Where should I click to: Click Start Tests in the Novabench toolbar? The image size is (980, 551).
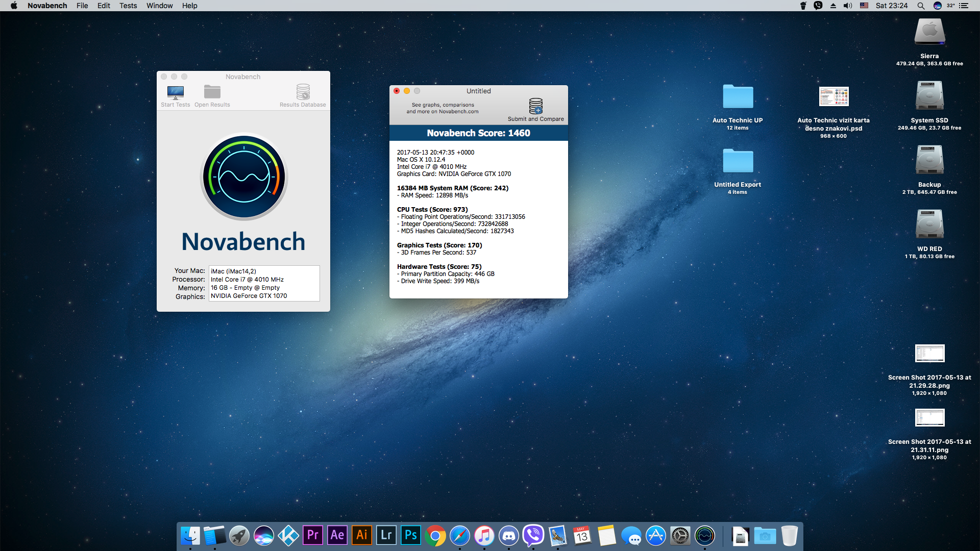point(175,96)
